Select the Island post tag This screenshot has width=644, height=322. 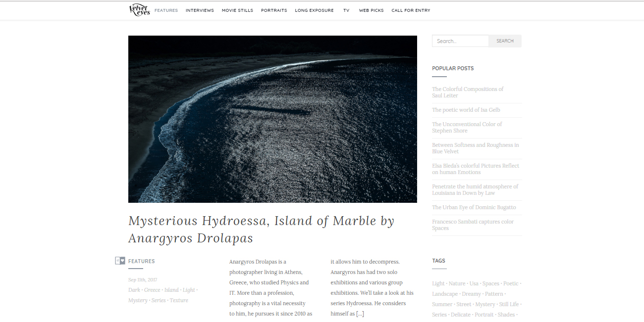[171, 290]
